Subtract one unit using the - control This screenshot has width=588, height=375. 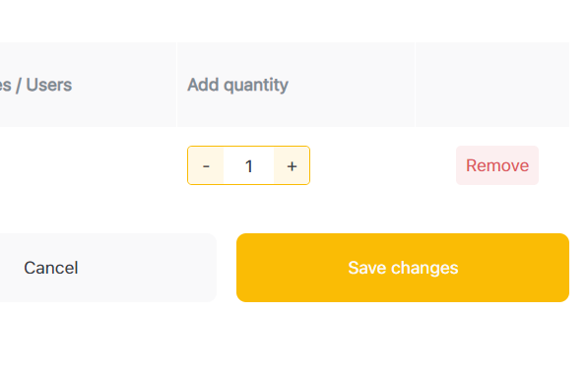[x=206, y=165]
